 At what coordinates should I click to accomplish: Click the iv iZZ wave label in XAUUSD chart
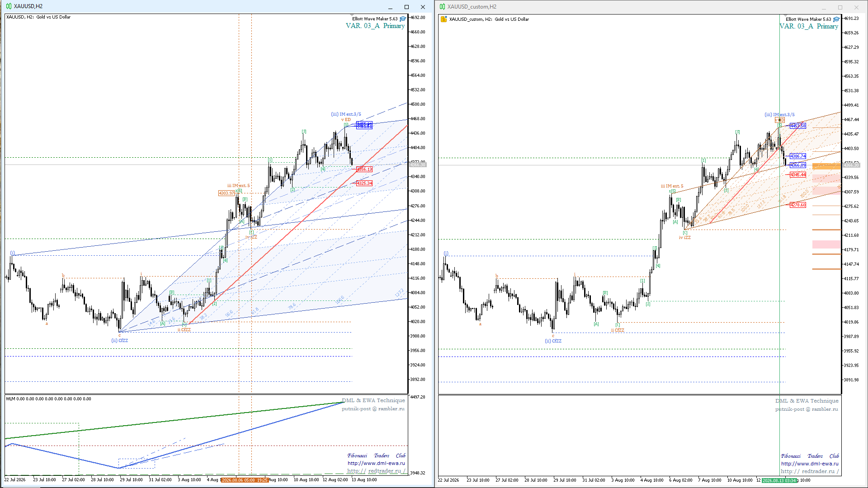pyautogui.click(x=251, y=237)
